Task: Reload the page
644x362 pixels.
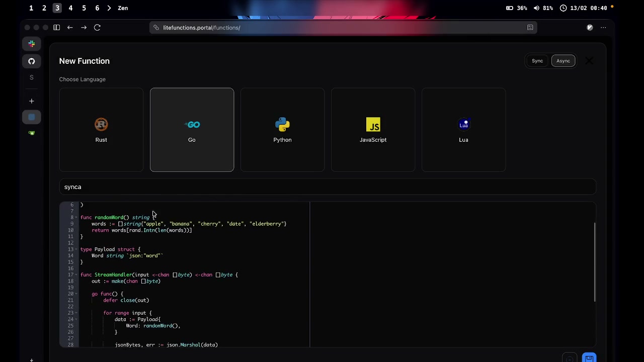Action: click(97, 28)
